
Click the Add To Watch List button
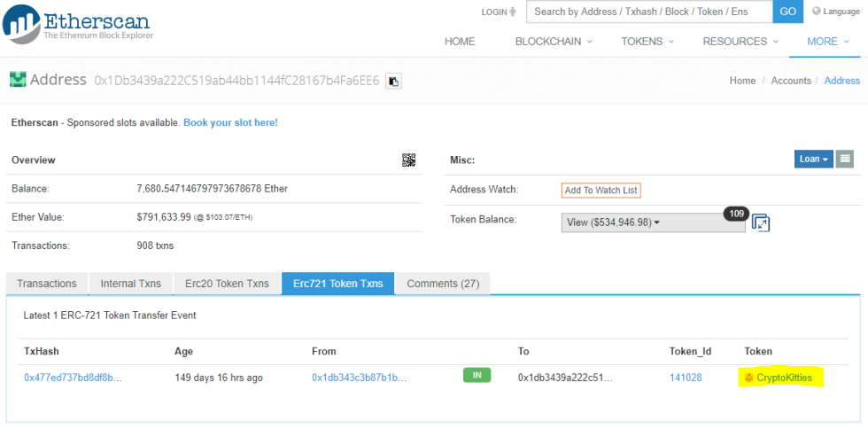pyautogui.click(x=601, y=191)
